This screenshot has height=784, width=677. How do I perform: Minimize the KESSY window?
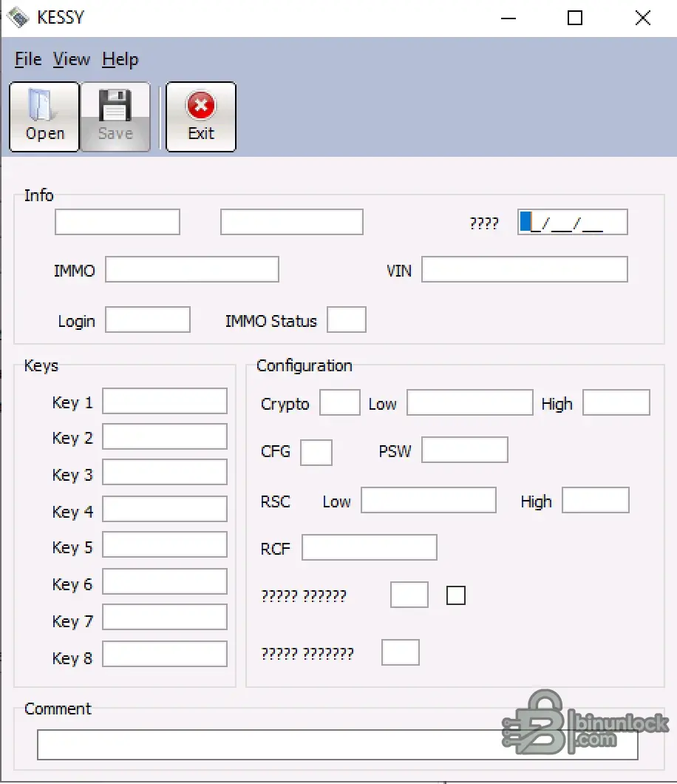pos(508,18)
